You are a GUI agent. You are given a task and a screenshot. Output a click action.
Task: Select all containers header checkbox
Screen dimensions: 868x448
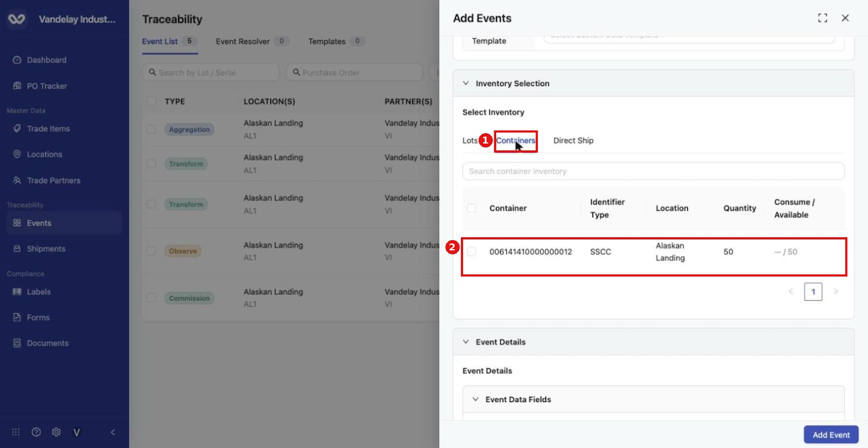pos(471,208)
